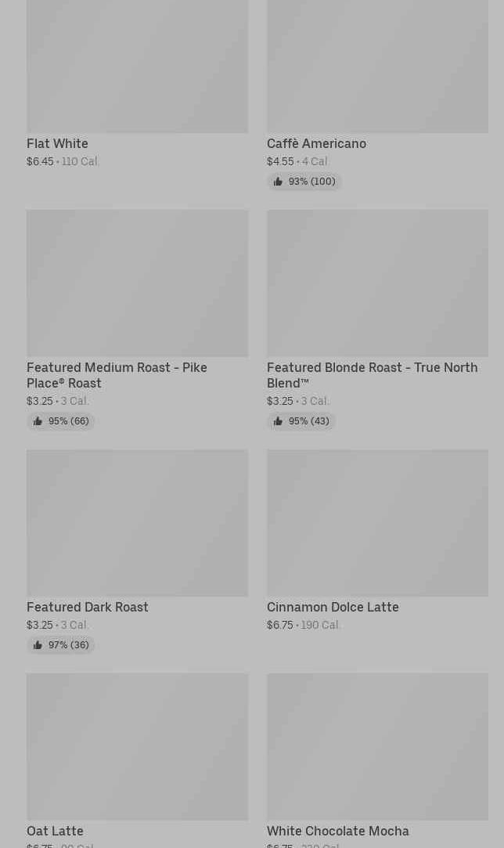Select the White Chocolate Mocha image
This screenshot has height=848, width=504.
(x=377, y=746)
